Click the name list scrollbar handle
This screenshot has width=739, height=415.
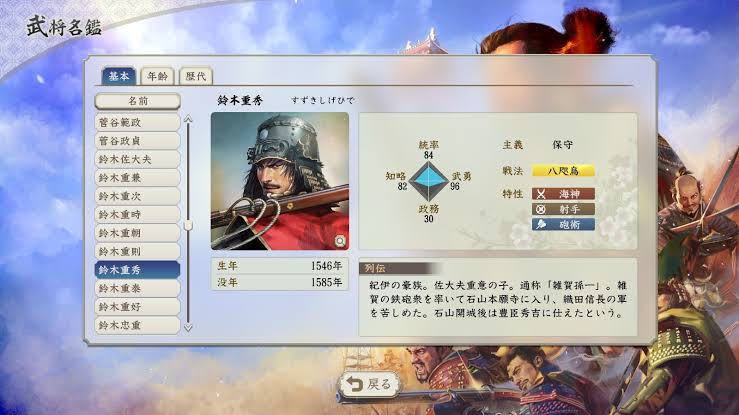(188, 225)
